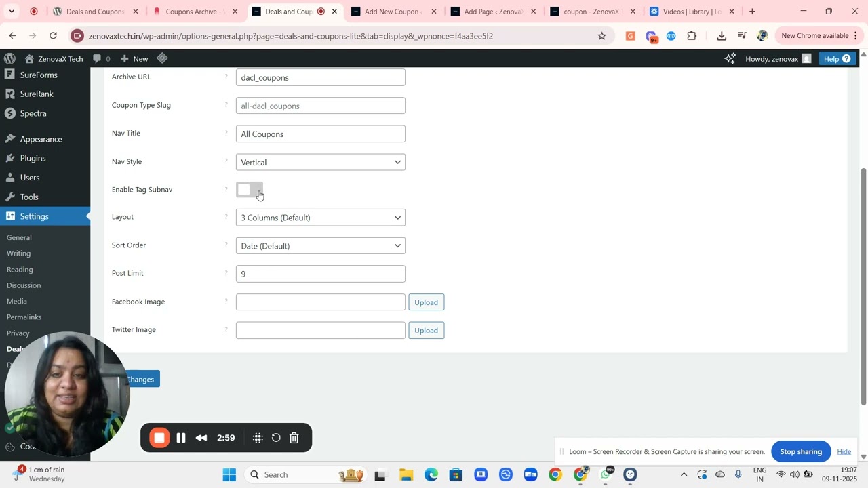
Task: Click the help icon beside Enable Tag Subnav
Action: tap(226, 189)
